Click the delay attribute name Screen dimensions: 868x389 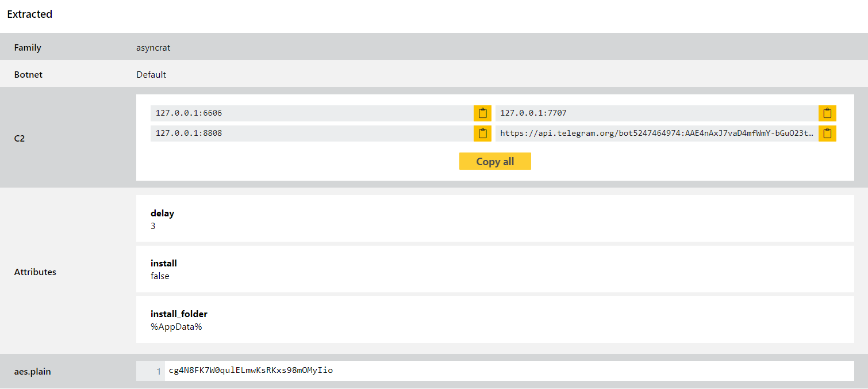(162, 213)
